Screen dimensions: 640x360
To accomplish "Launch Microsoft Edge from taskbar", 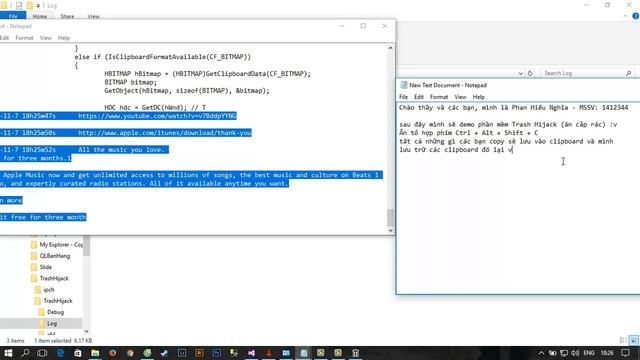I will (x=60, y=353).
